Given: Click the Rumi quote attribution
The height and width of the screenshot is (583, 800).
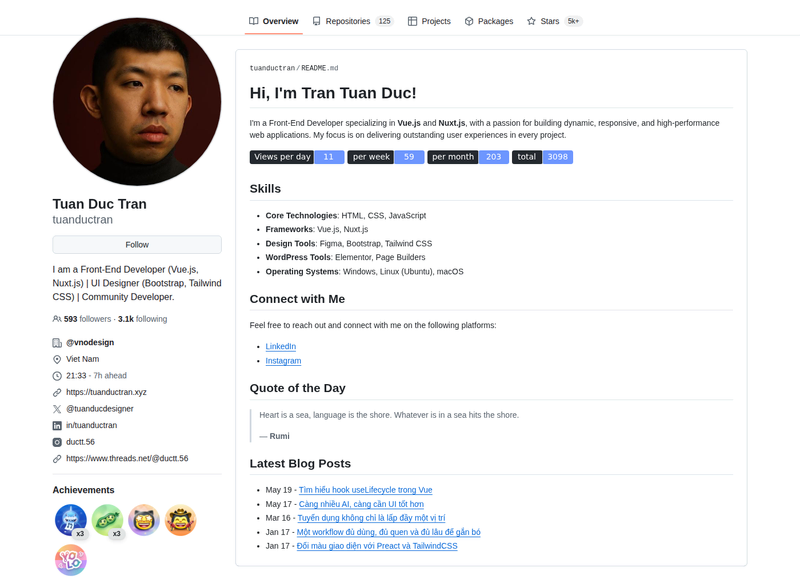Looking at the screenshot, I should tap(274, 437).
